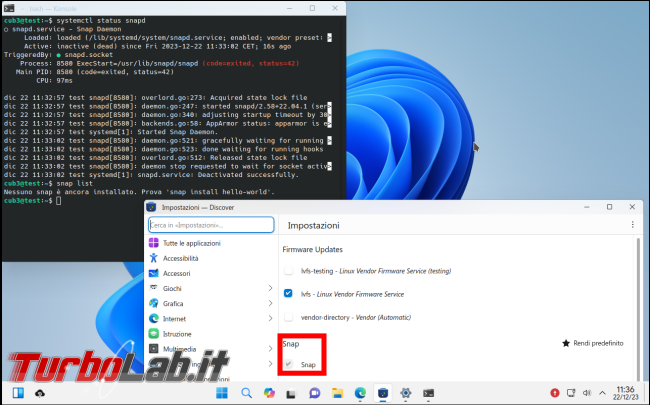This screenshot has height=405, width=650.
Task: Click the Firmware Updates section heading
Action: 313,250
